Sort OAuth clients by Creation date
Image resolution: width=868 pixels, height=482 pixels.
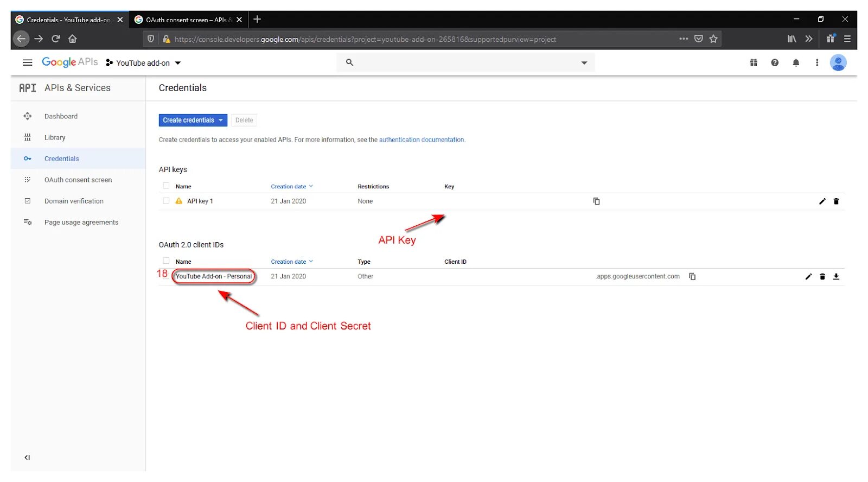click(292, 262)
